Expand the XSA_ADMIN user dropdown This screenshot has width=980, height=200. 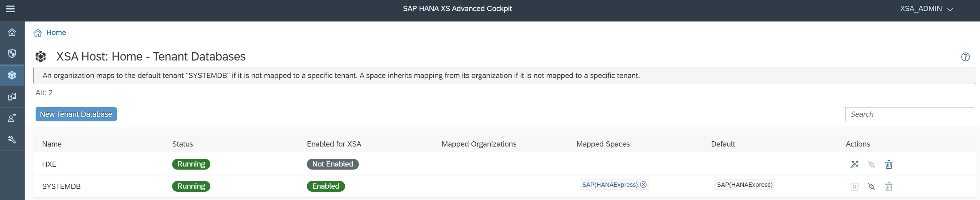pos(926,9)
